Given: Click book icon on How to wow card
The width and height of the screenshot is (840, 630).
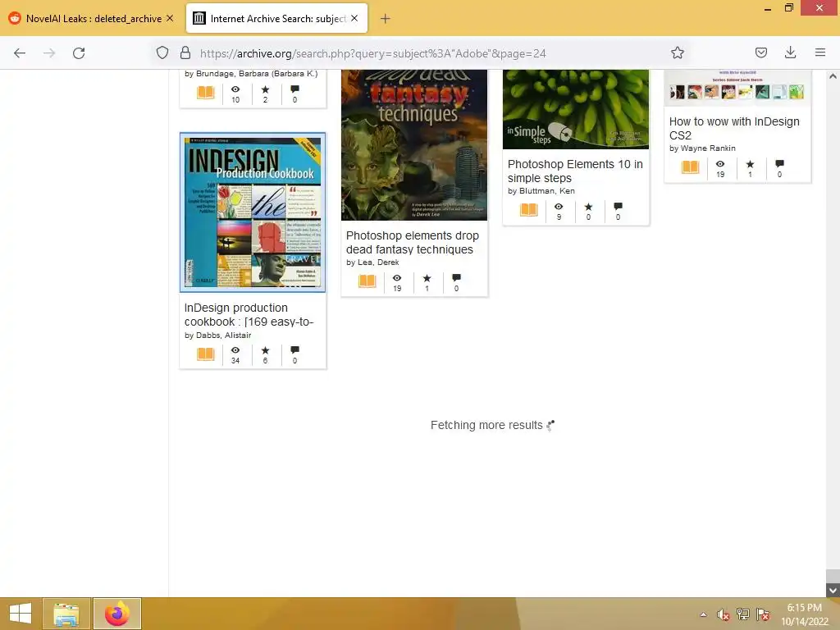Looking at the screenshot, I should pos(690,167).
